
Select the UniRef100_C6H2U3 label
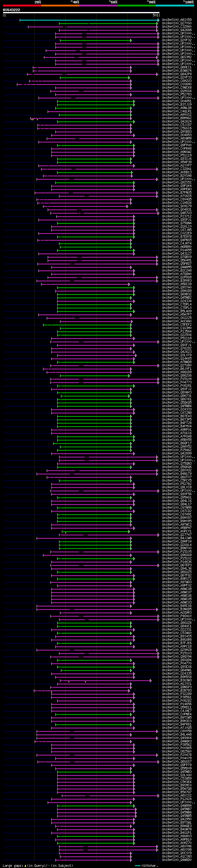(177, 81)
